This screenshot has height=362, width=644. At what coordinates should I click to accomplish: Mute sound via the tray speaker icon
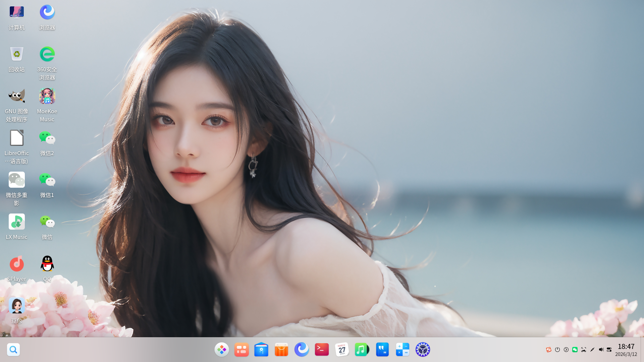pos(601,350)
